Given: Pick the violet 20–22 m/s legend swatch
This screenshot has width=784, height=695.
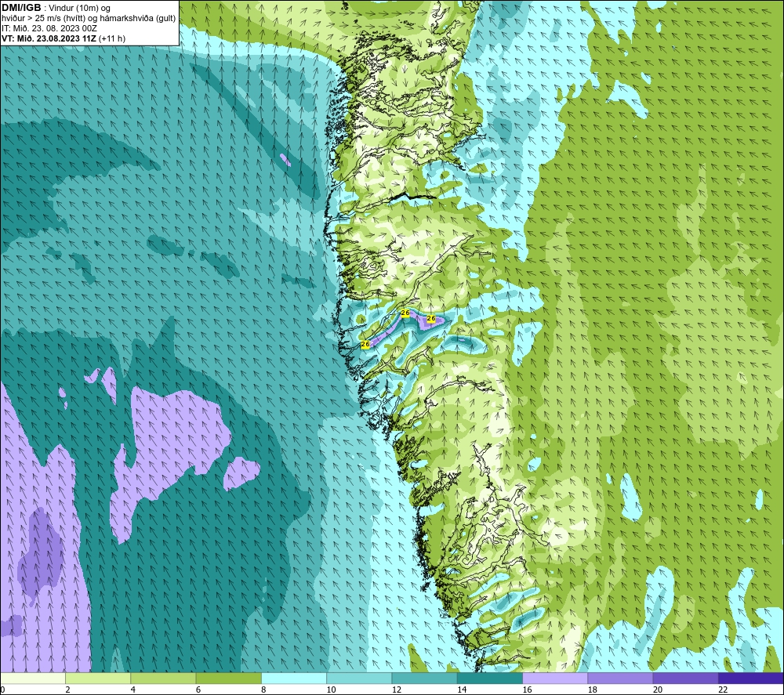Looking at the screenshot, I should [x=685, y=678].
